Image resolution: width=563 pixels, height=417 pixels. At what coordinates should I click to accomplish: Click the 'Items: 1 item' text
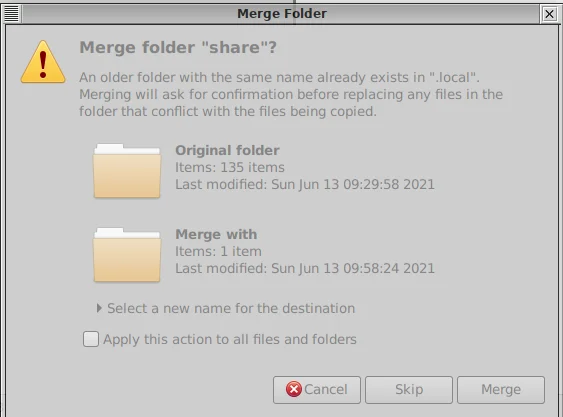point(218,251)
